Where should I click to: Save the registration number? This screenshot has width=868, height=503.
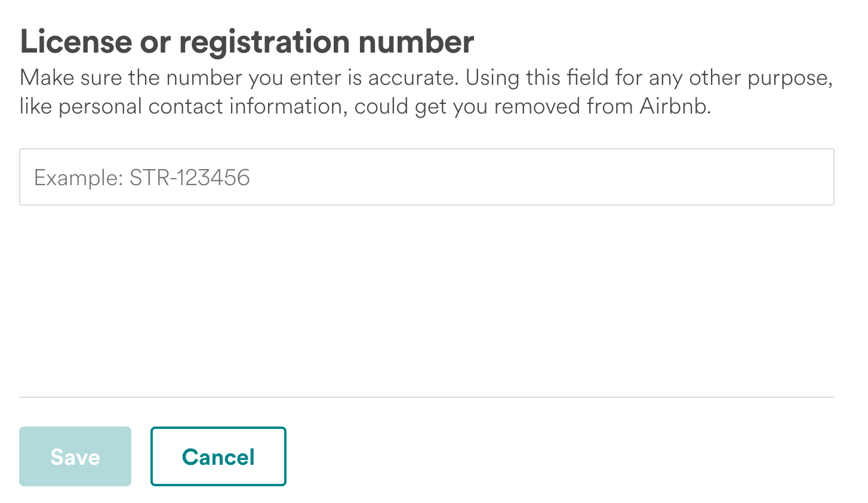(x=75, y=456)
